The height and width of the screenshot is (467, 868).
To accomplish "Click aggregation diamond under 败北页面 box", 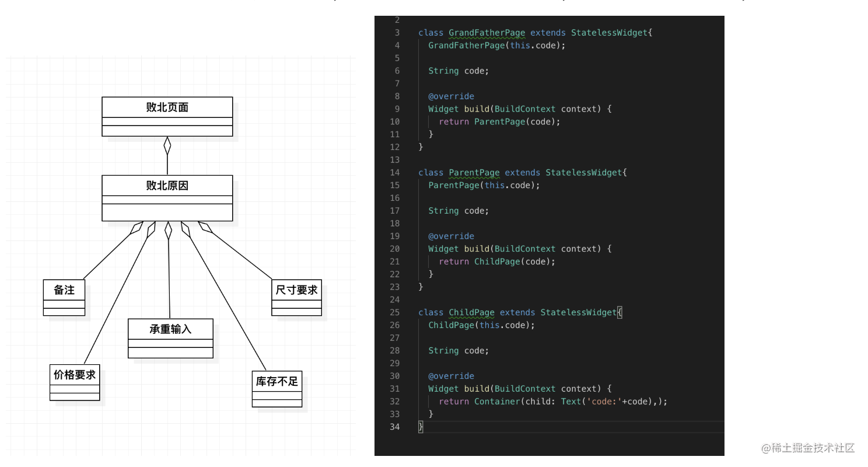I will coord(167,145).
